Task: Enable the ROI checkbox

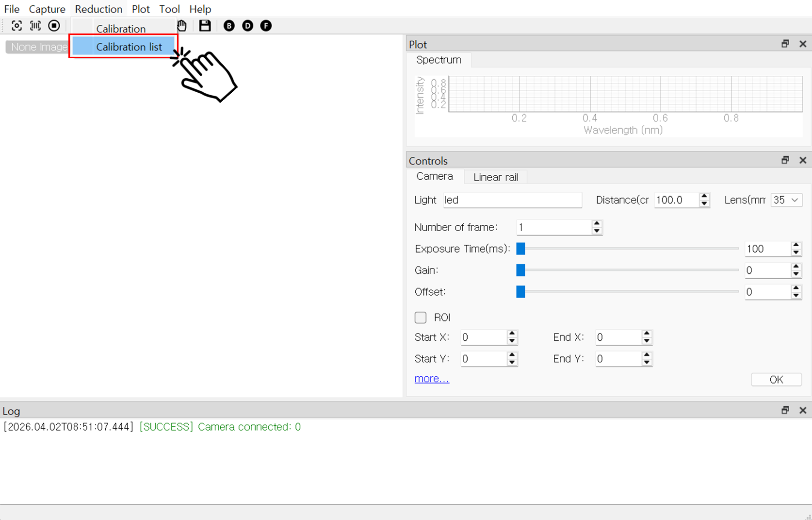Action: [421, 318]
